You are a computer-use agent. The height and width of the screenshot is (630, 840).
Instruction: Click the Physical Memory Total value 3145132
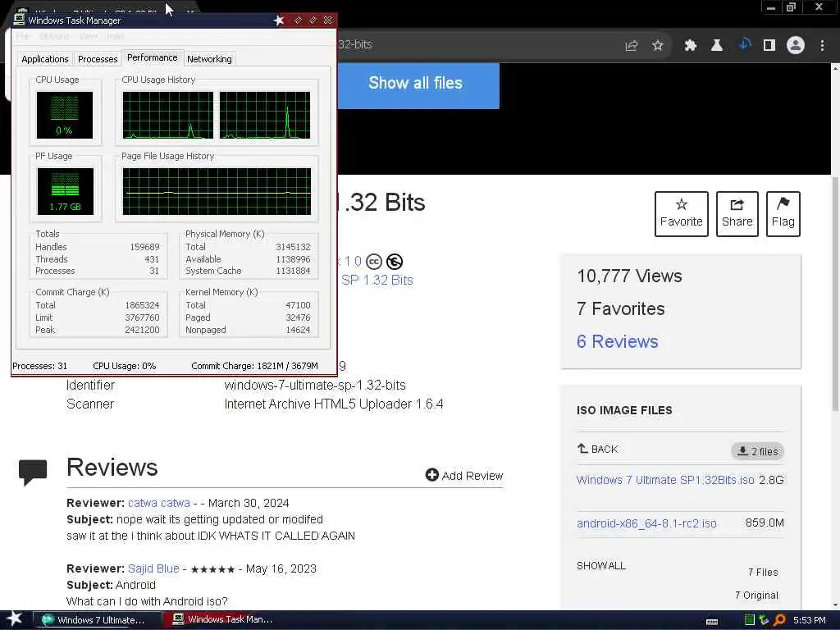click(x=293, y=247)
